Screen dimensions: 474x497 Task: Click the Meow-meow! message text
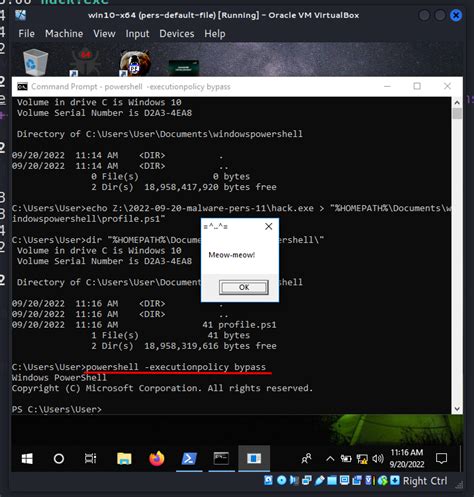[x=232, y=255]
